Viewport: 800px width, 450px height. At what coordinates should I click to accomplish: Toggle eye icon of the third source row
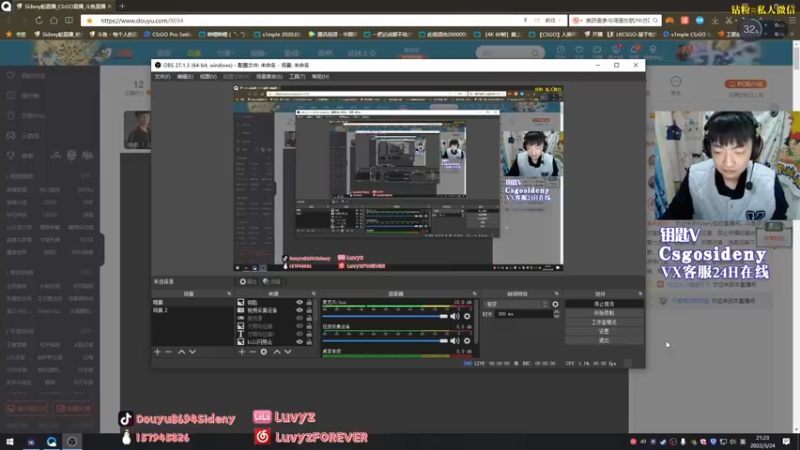299,318
